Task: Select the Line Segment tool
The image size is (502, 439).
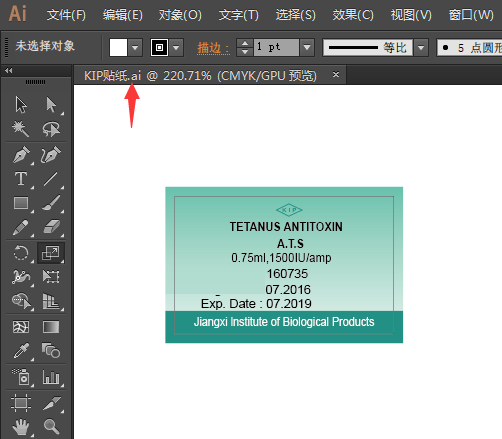Action: 51,179
